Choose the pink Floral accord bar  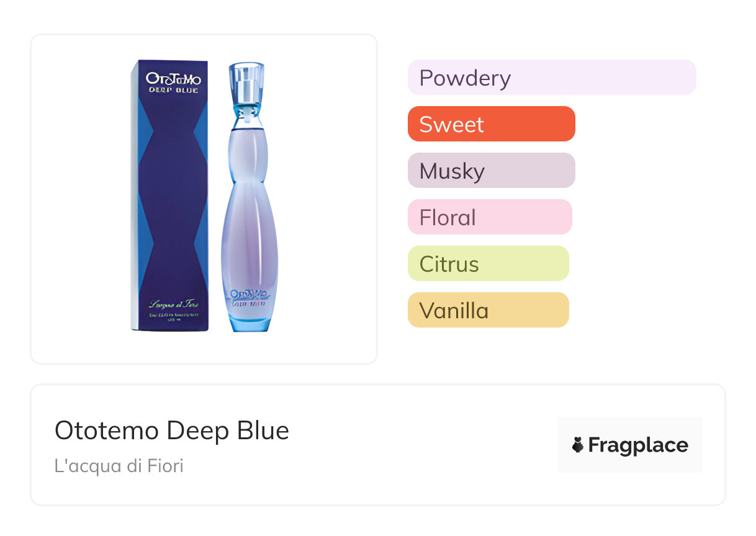(489, 217)
